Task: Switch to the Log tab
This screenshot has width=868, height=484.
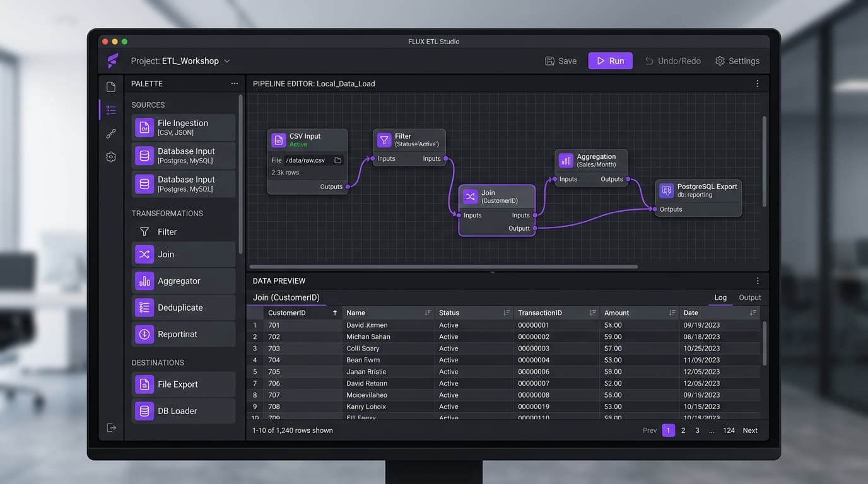Action: [720, 297]
